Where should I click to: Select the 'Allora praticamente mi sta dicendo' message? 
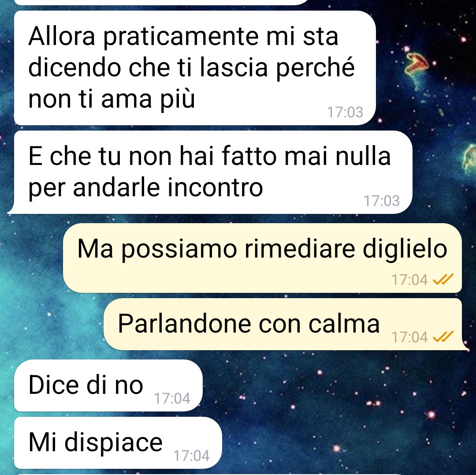(x=195, y=68)
